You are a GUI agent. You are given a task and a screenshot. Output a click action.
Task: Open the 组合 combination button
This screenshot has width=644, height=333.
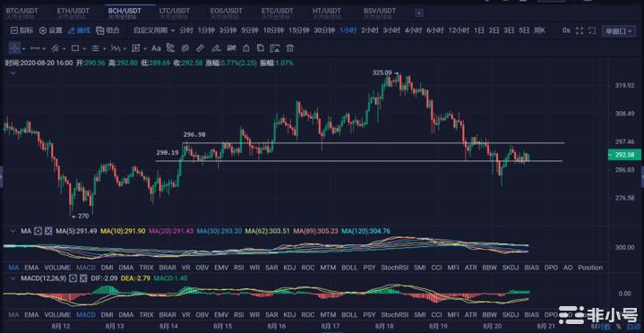108,30
